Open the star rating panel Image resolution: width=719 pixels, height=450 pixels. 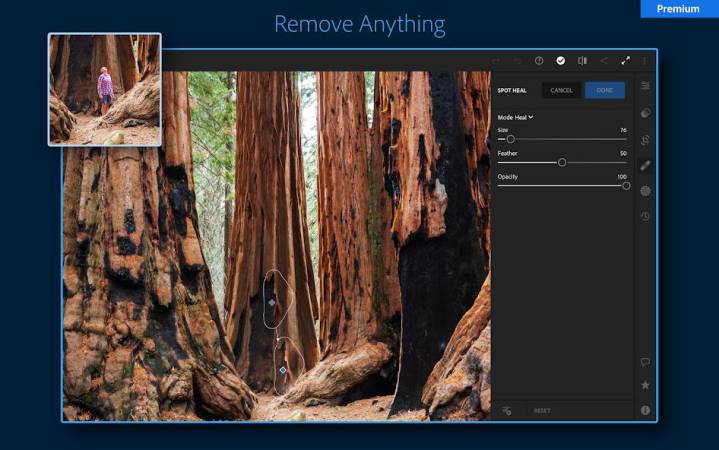(645, 385)
